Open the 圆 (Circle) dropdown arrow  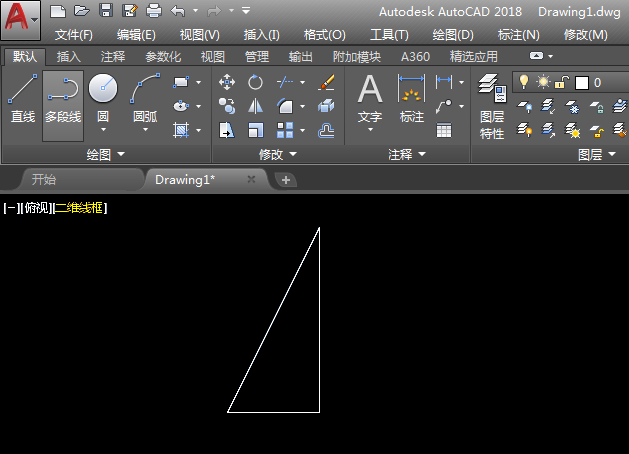point(103,131)
